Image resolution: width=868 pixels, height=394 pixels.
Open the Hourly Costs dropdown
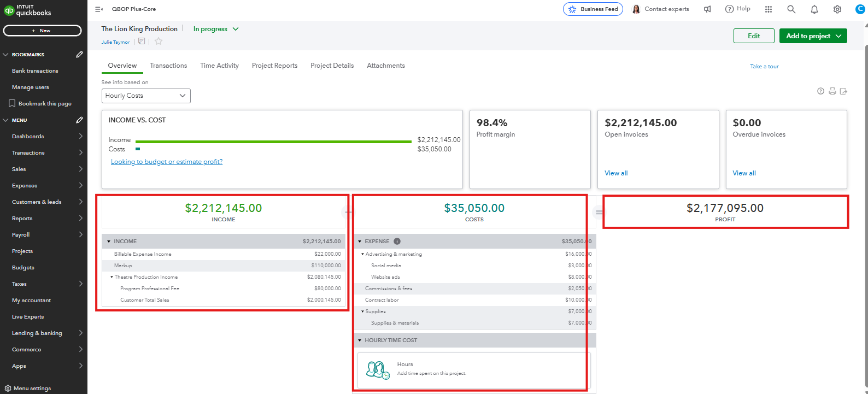146,96
